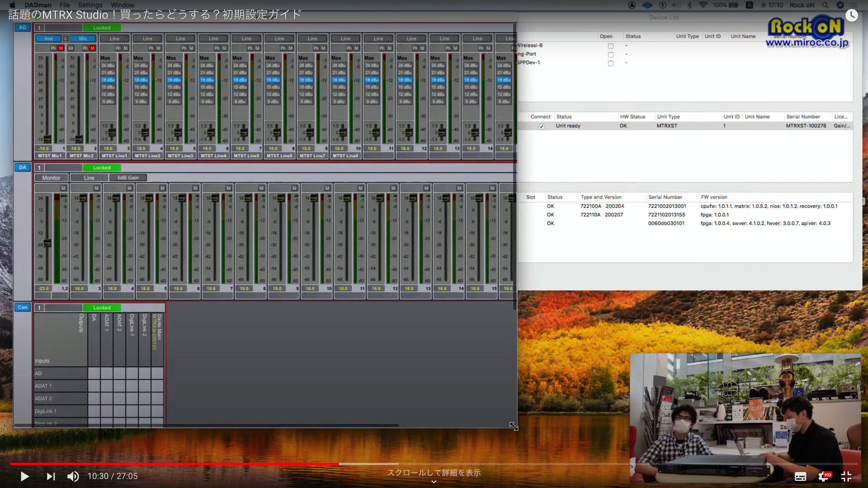868x488 pixels.
Task: Click the MTST Mic1 gain fader handle
Action: click(x=47, y=139)
